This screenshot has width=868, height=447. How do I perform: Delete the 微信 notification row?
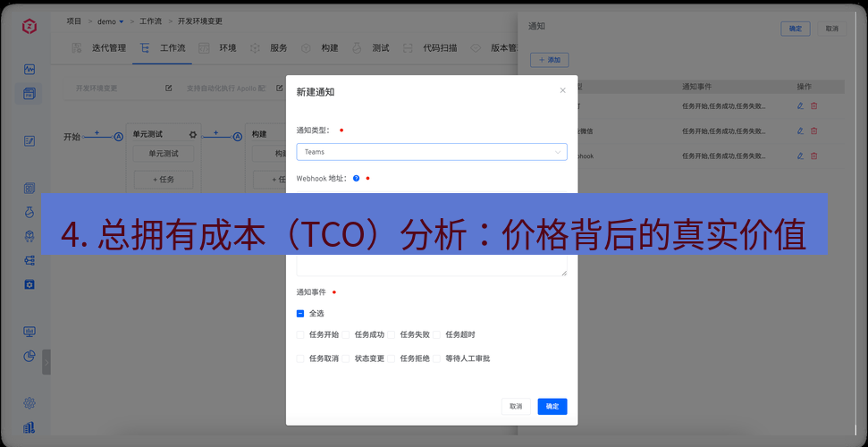813,131
